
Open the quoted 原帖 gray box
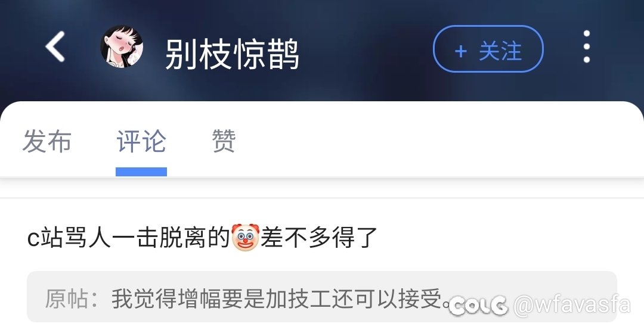[321, 296]
